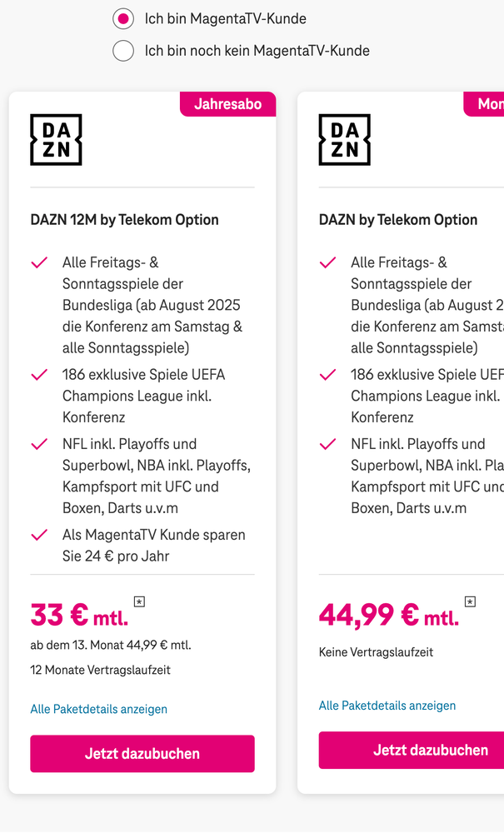Click the 'DAZN by Telekom Option' heading
Image resolution: width=504 pixels, height=833 pixels.
[x=398, y=220]
